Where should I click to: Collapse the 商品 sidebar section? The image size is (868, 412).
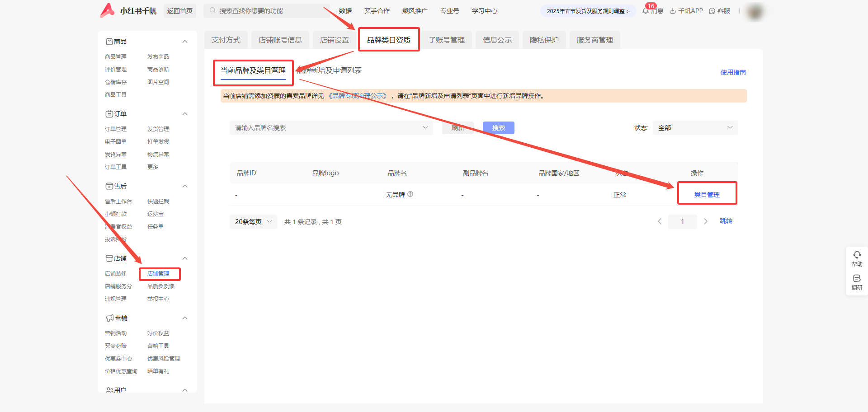[185, 42]
